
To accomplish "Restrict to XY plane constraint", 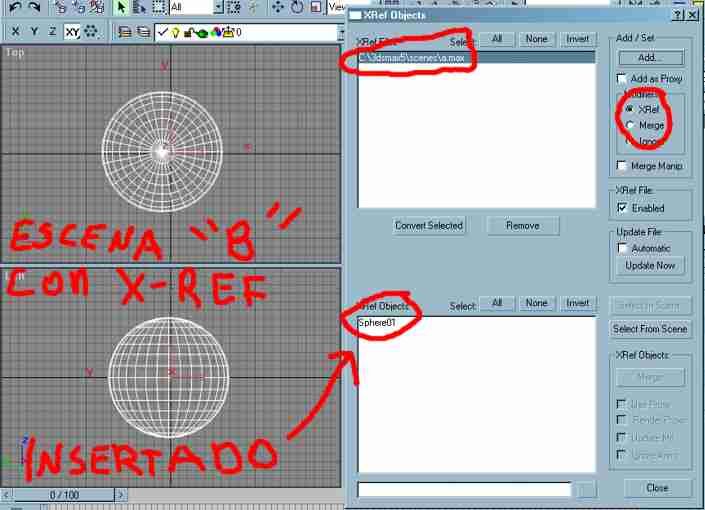I will point(72,31).
